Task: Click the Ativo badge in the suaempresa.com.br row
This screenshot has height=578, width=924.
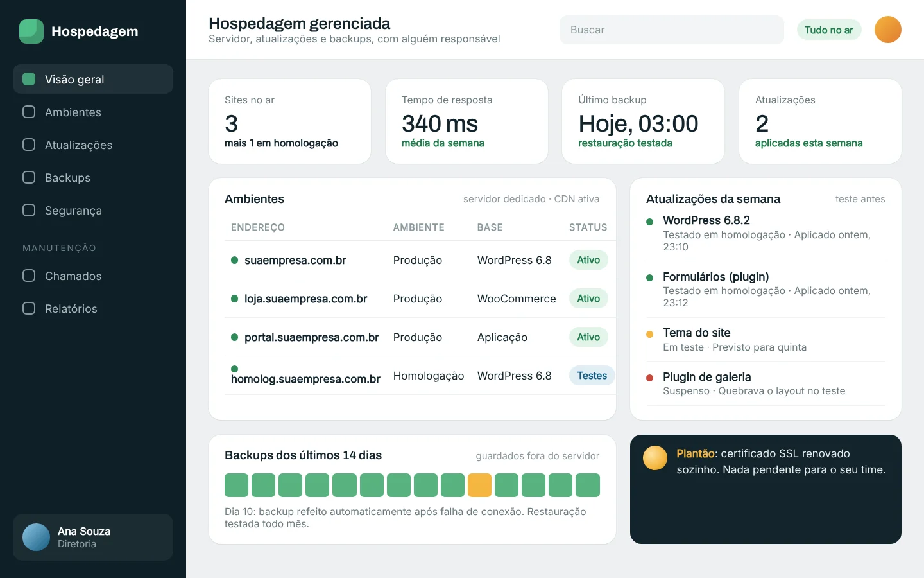Action: [588, 260]
